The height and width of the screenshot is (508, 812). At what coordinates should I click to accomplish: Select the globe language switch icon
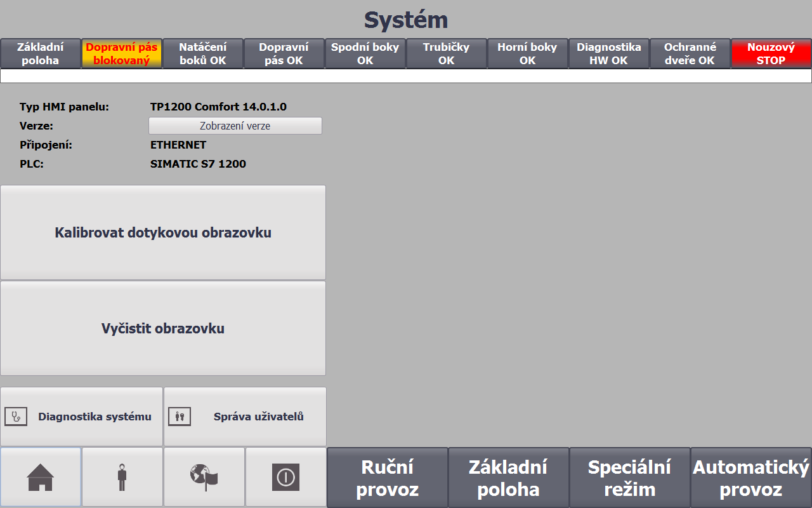(x=204, y=477)
